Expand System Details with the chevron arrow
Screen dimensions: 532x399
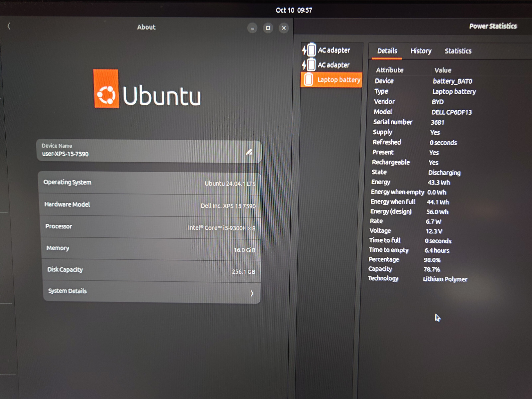(252, 293)
